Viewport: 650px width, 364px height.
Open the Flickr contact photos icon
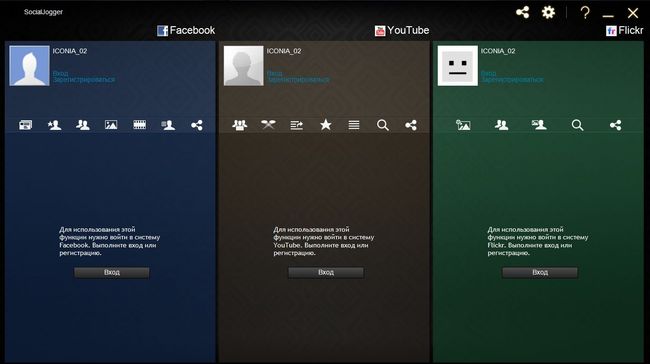[539, 125]
